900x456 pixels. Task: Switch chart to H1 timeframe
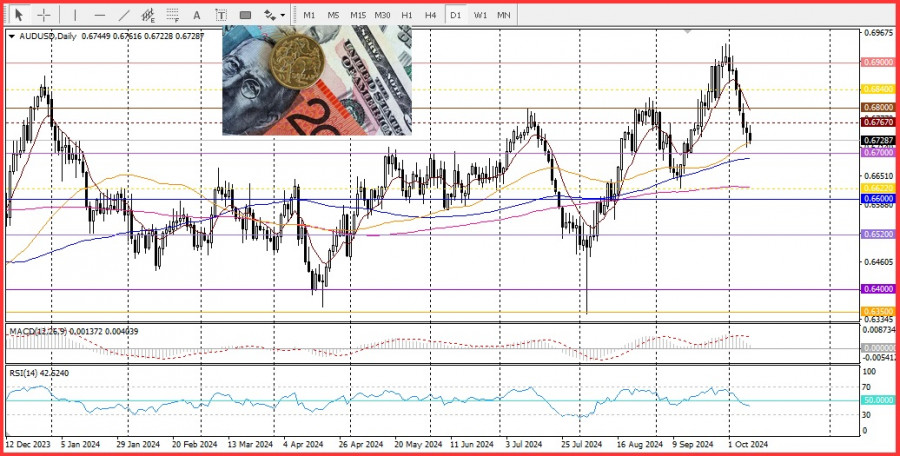tap(407, 15)
